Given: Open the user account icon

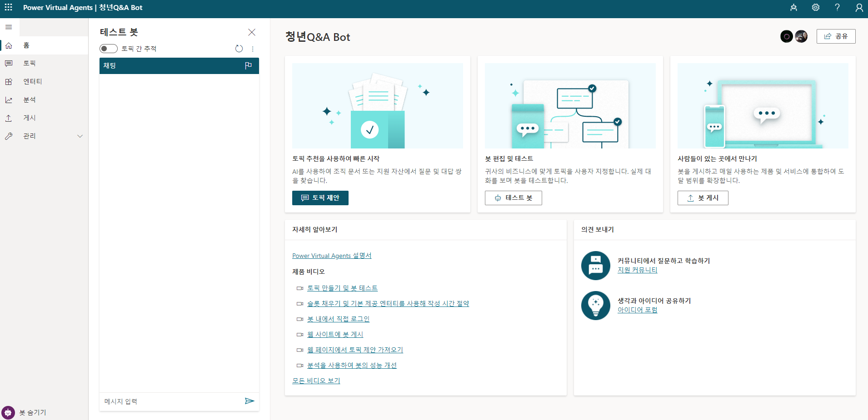Looking at the screenshot, I should click(859, 7).
